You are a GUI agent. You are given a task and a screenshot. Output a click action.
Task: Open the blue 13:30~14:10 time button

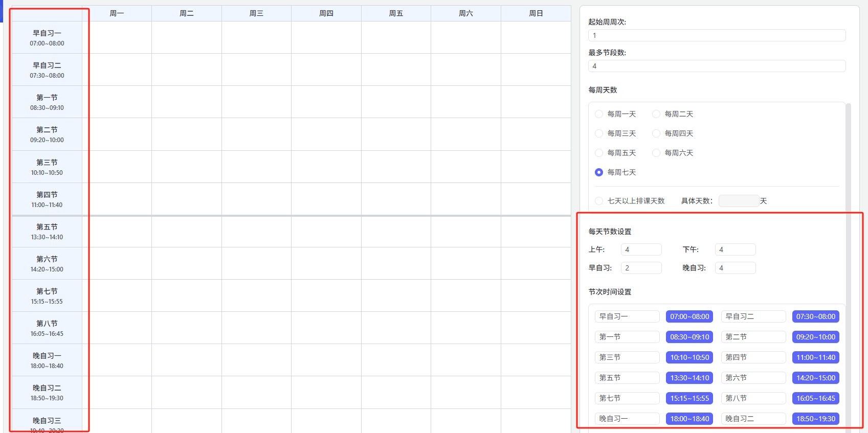[x=689, y=378]
